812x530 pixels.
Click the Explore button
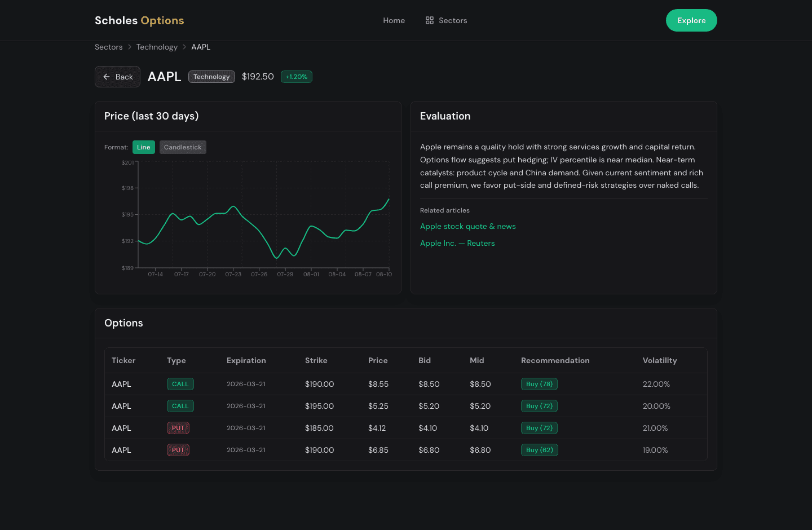691,20
